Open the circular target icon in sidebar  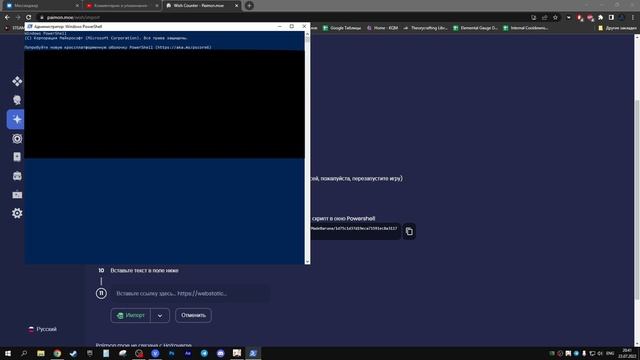click(17, 138)
